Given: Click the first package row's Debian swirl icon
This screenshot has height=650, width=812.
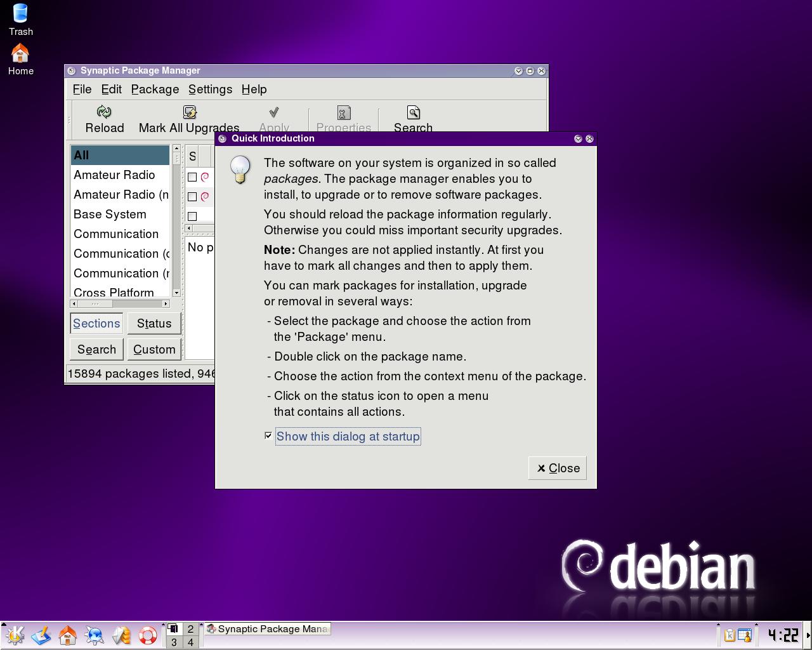Looking at the screenshot, I should 205,177.
